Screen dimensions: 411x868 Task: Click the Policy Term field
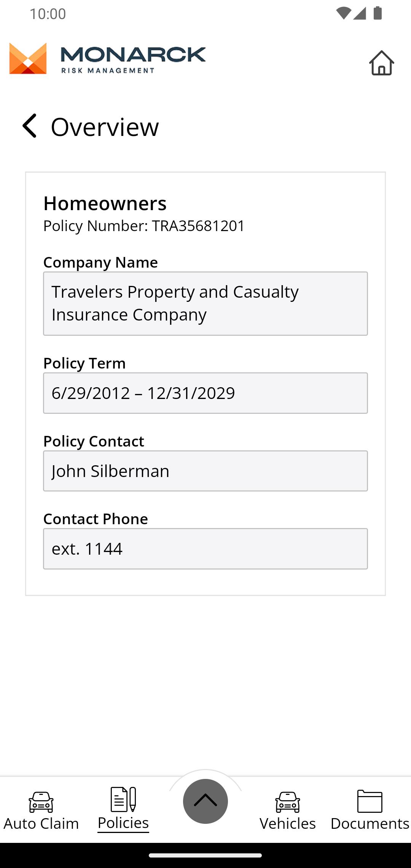(205, 393)
